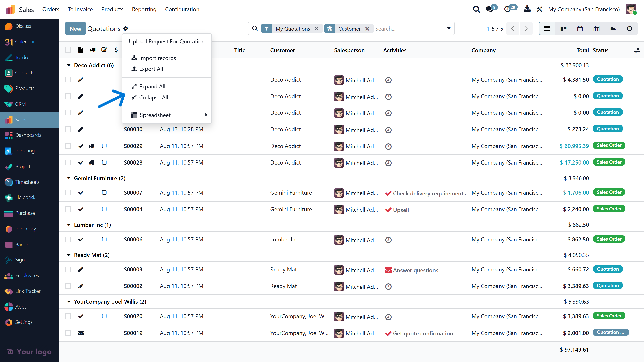Check the select-all header checkbox
This screenshot has height=362, width=644.
click(x=68, y=50)
